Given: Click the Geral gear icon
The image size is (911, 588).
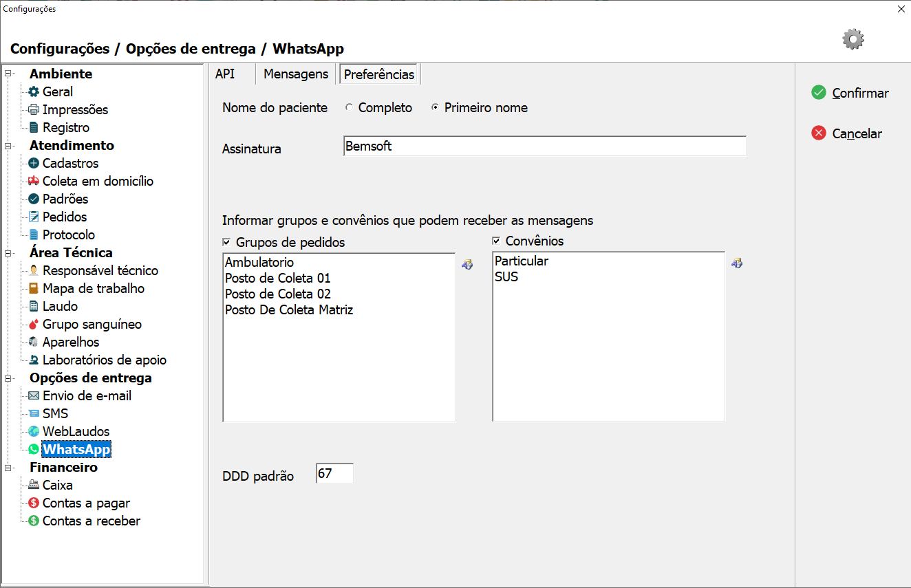Looking at the screenshot, I should (34, 91).
